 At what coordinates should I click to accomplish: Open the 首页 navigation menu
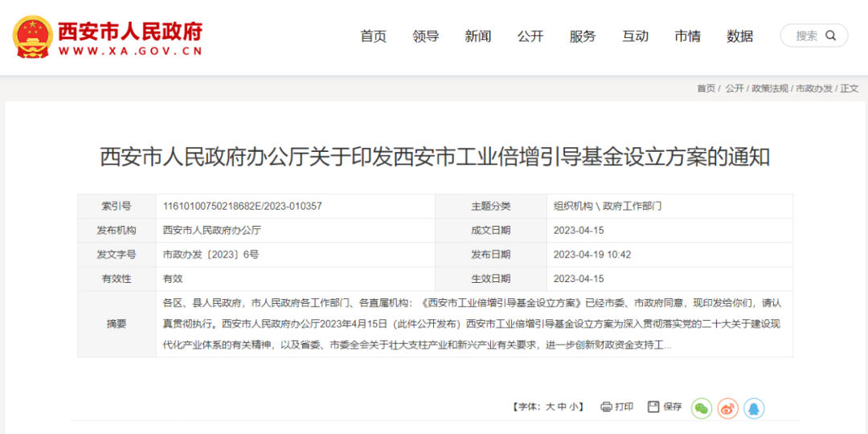(x=373, y=36)
